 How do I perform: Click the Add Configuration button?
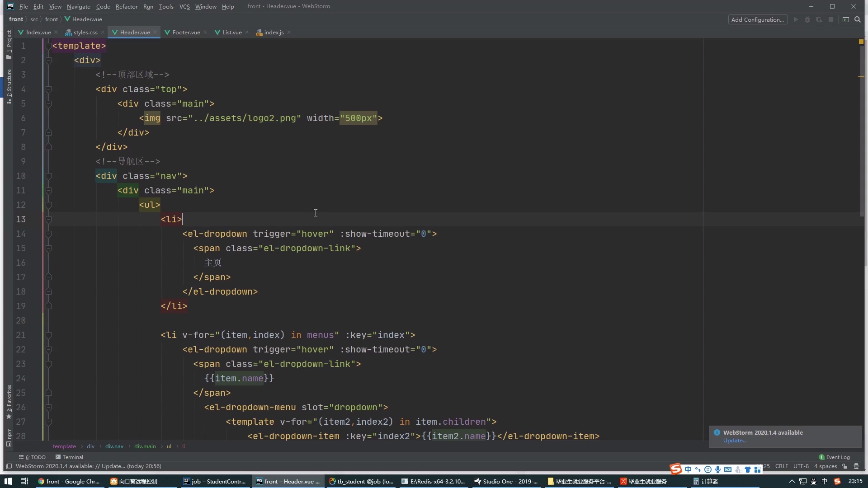click(757, 19)
